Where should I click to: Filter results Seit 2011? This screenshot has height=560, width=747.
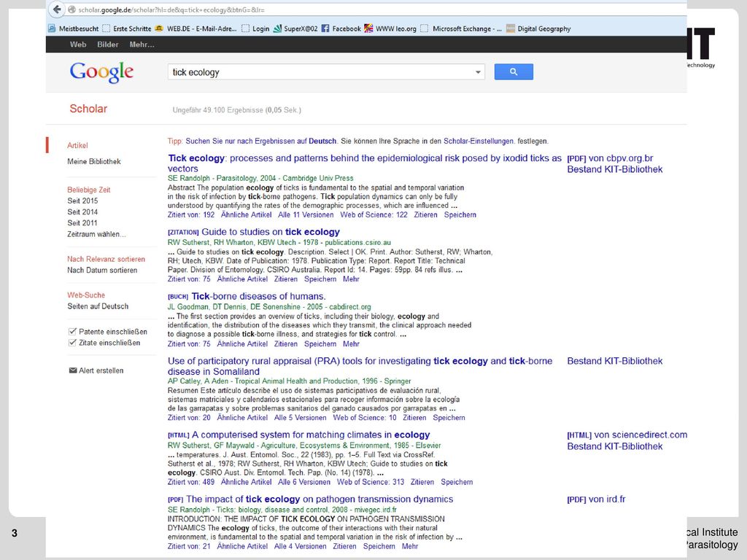pos(82,223)
